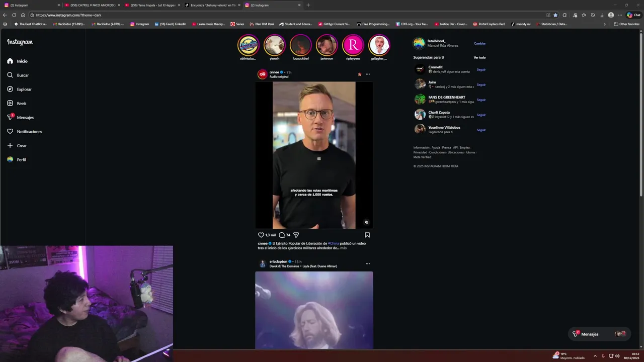The width and height of the screenshot is (644, 362).
Task: Click the Crear plus icon
Action: pyautogui.click(x=10, y=145)
